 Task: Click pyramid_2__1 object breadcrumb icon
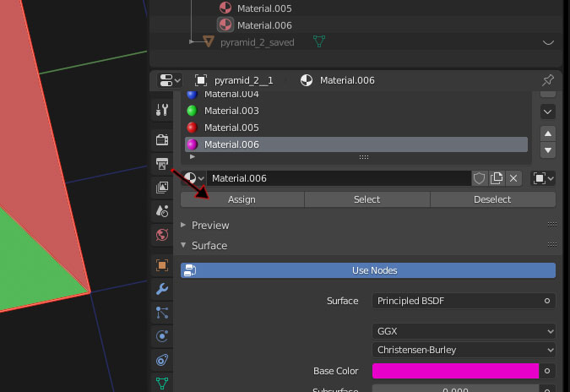(x=201, y=80)
